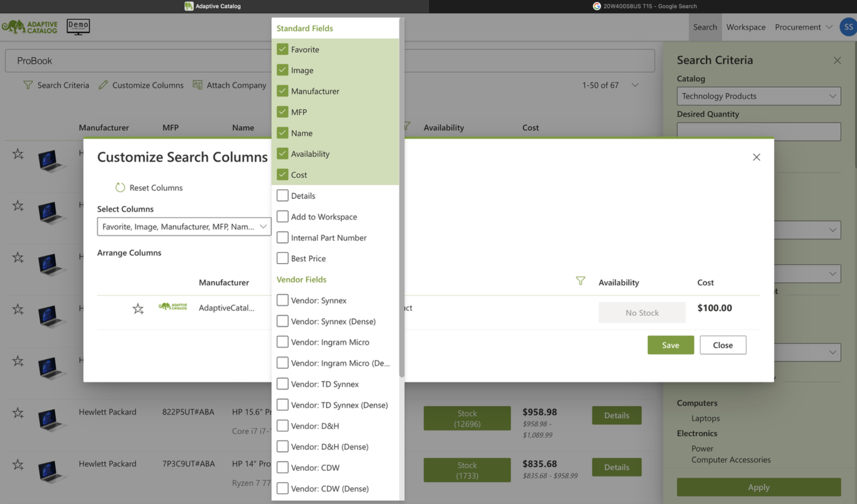Click Stock (1733) availability button
Viewport: 857px width, 504px height.
pos(467,470)
